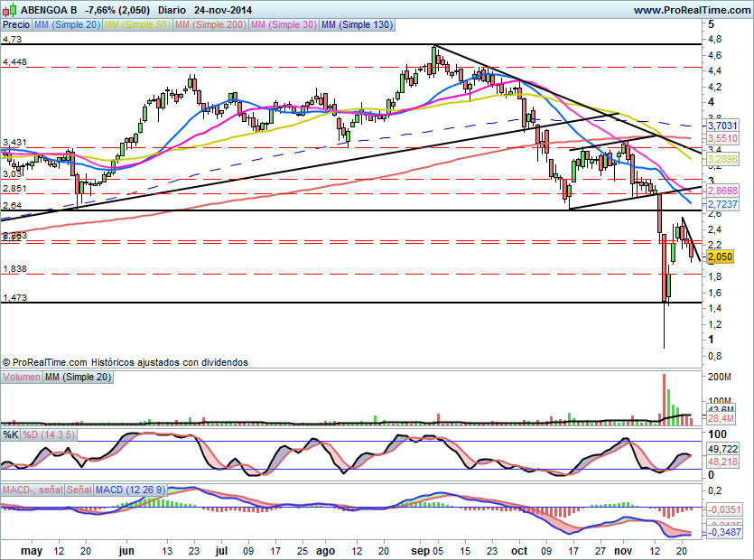Click the Diario timeframe text
This screenshot has height=560, width=754.
[x=172, y=10]
